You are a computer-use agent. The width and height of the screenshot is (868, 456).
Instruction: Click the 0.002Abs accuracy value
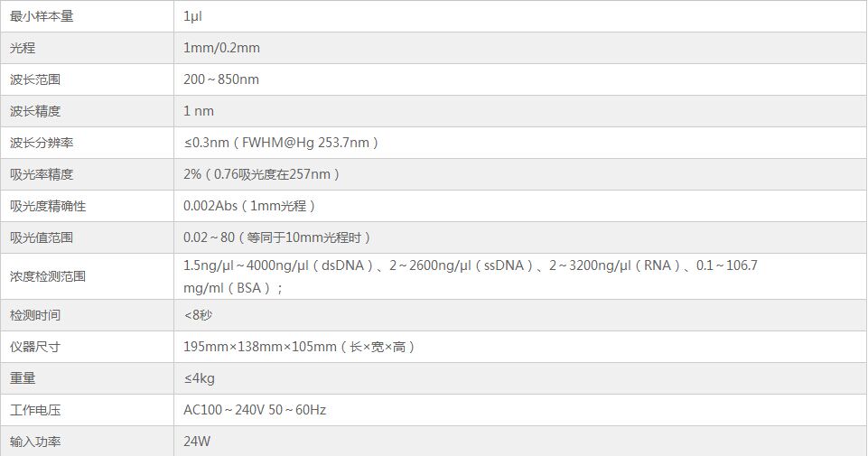coord(210,206)
